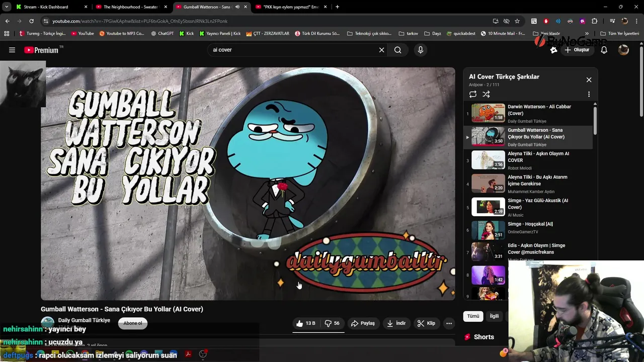Viewport: 644px width, 362px height.
Task: Open Edis - Aşkın Olayım Simge Cover item
Action: click(528, 252)
